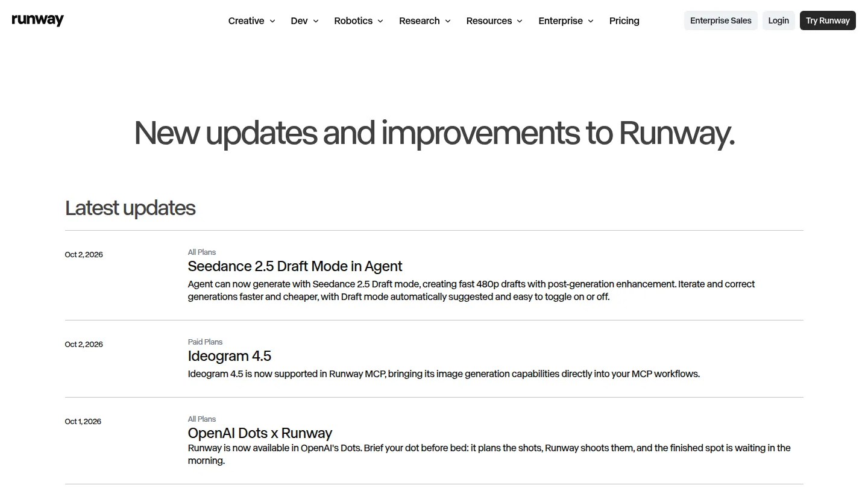Screen dimensions: 868x488
Task: Expand the chevron next to Creative
Action: pyautogui.click(x=272, y=21)
